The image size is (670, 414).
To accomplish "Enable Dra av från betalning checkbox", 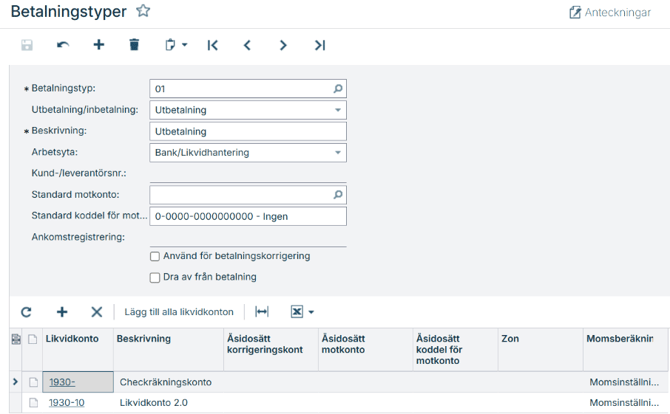I will point(155,278).
